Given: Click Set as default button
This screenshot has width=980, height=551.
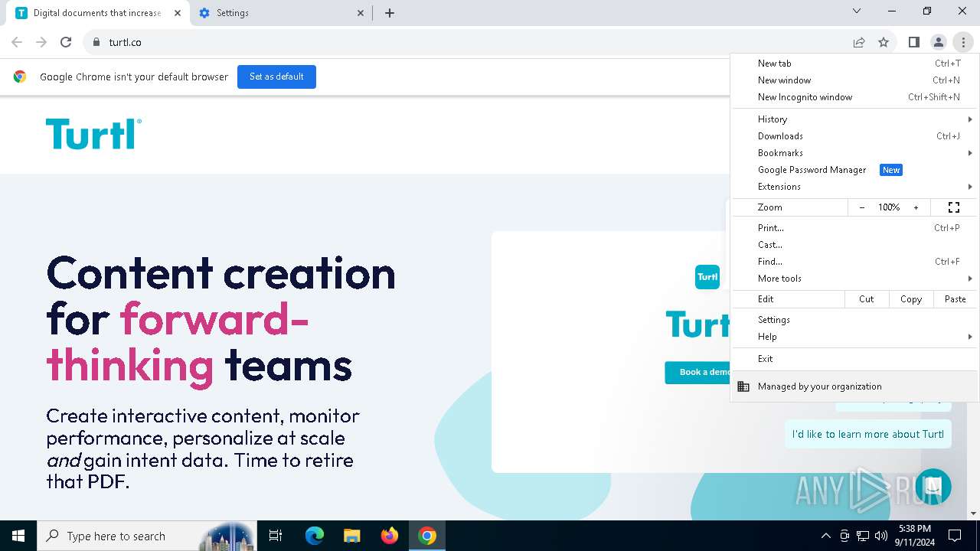Looking at the screenshot, I should 276,77.
